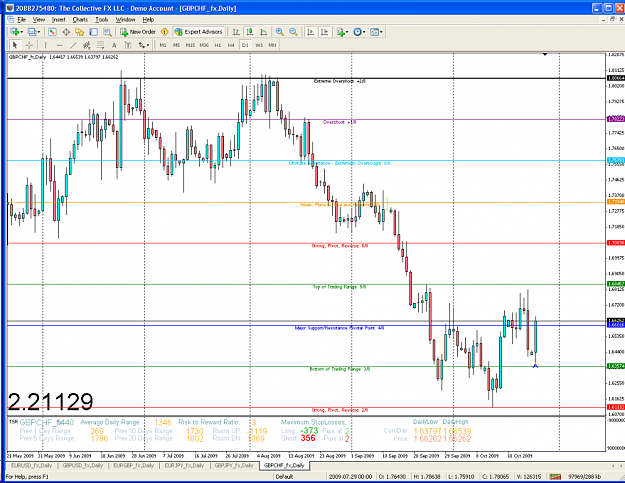Set timeframe to M1
This screenshot has width=625, height=483.
pyautogui.click(x=163, y=45)
